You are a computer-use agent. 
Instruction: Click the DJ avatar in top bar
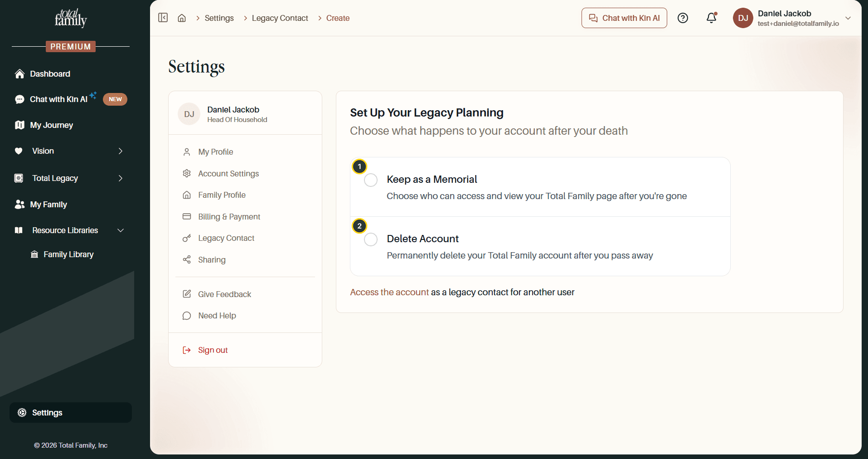click(743, 18)
